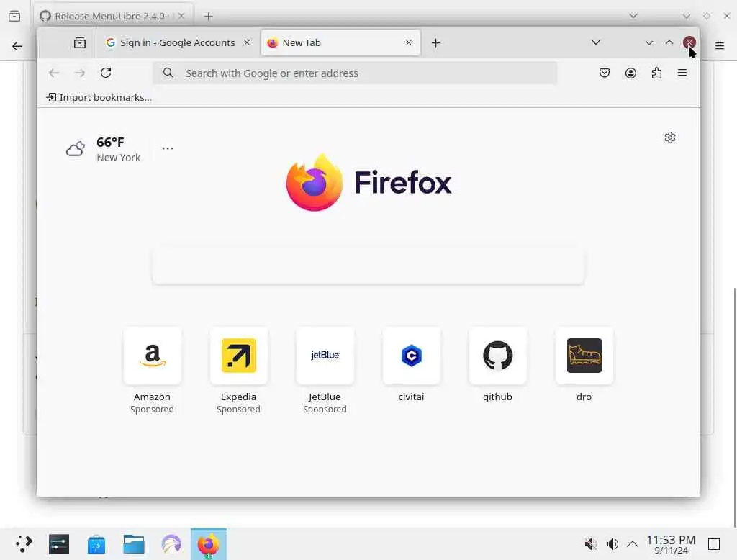
Task: Close the New Tab tab
Action: [x=409, y=42]
